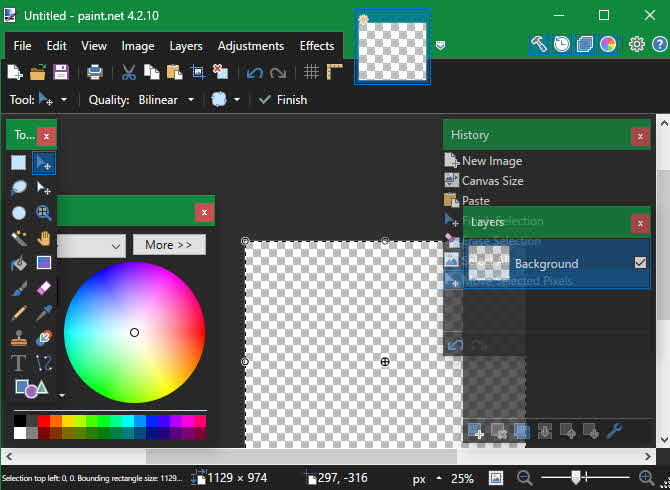
Task: Close the Colors panel
Action: click(204, 212)
